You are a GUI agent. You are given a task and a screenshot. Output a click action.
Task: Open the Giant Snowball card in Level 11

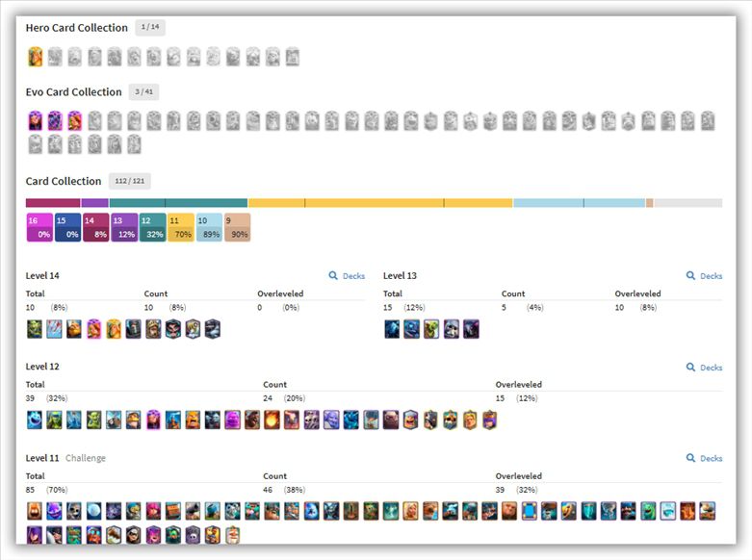pos(94,511)
